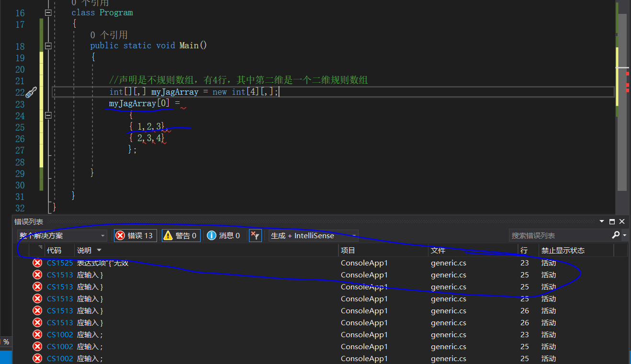
Task: Click generic.cs in the CS1525 row
Action: 449,263
